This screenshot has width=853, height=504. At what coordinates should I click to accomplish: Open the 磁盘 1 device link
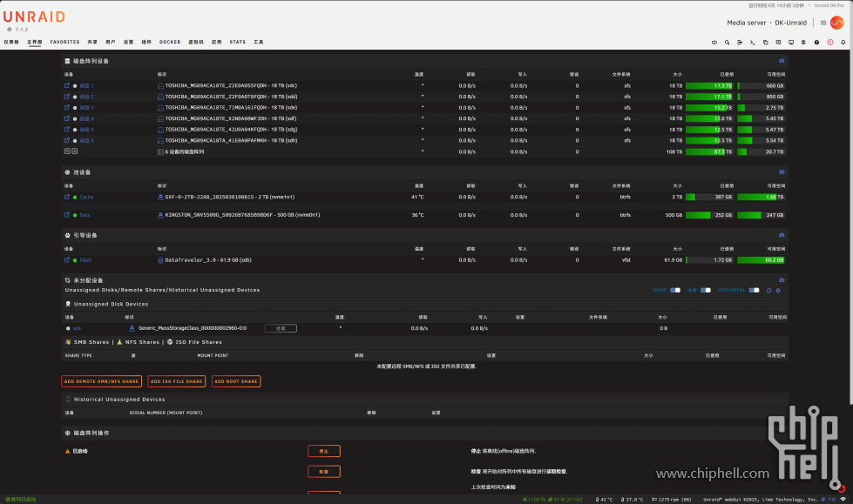pos(86,86)
